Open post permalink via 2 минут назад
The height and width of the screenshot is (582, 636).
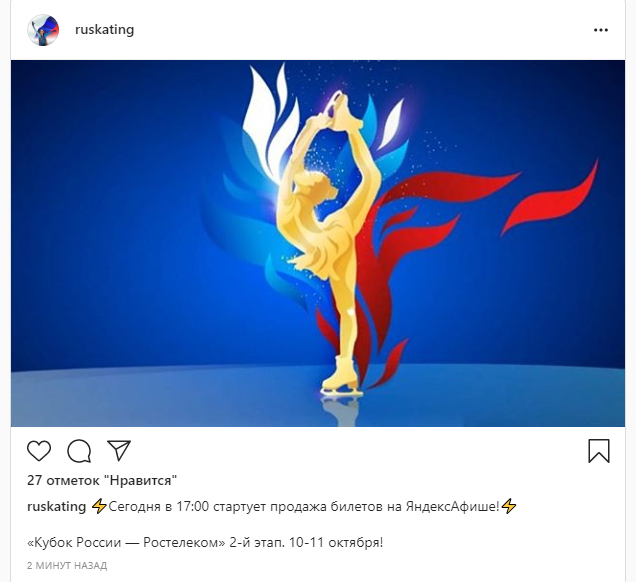67,565
